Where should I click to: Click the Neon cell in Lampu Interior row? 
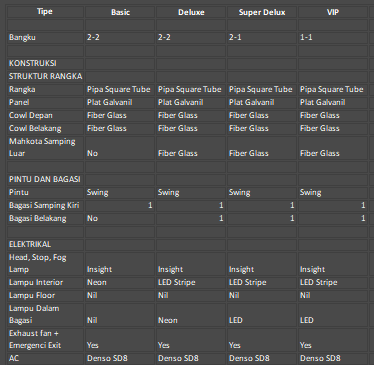(x=120, y=282)
